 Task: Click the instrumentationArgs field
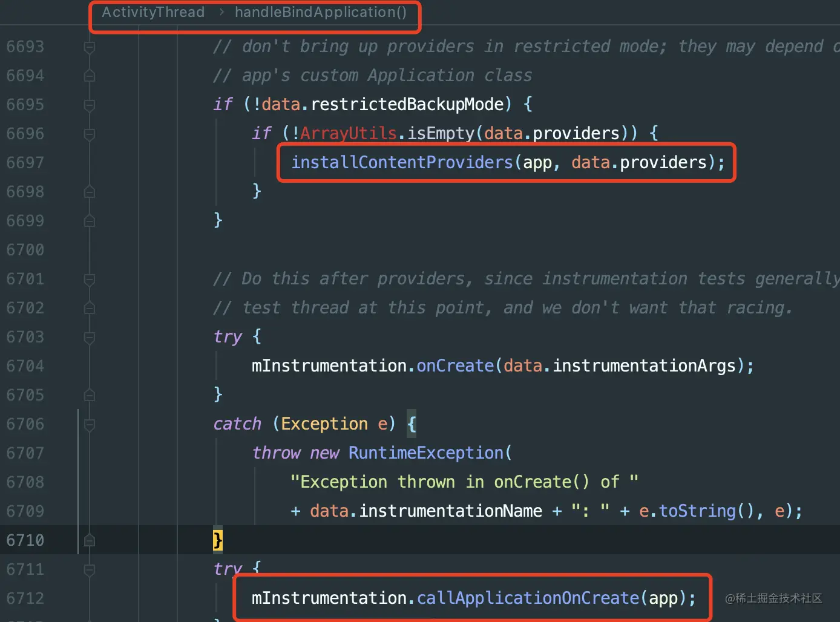(x=644, y=365)
